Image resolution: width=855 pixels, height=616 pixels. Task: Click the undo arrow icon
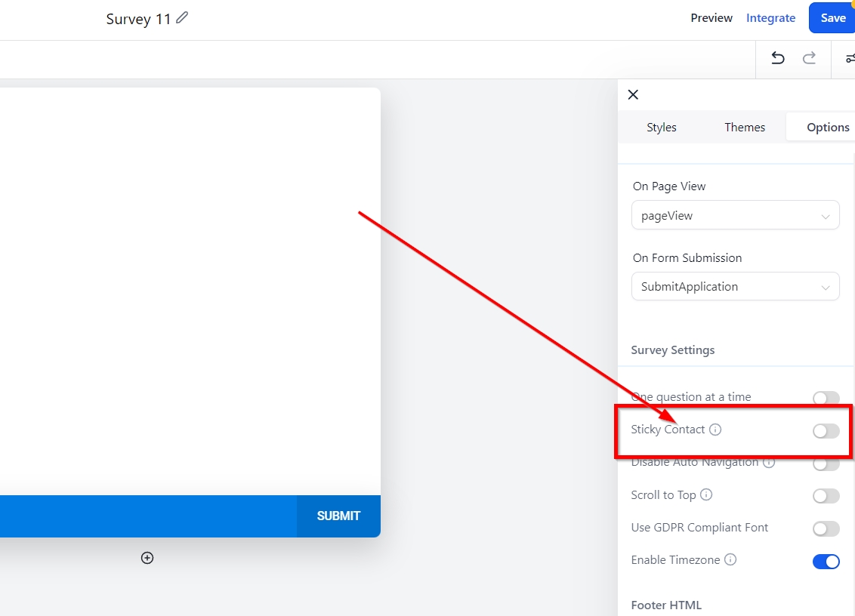pos(777,58)
